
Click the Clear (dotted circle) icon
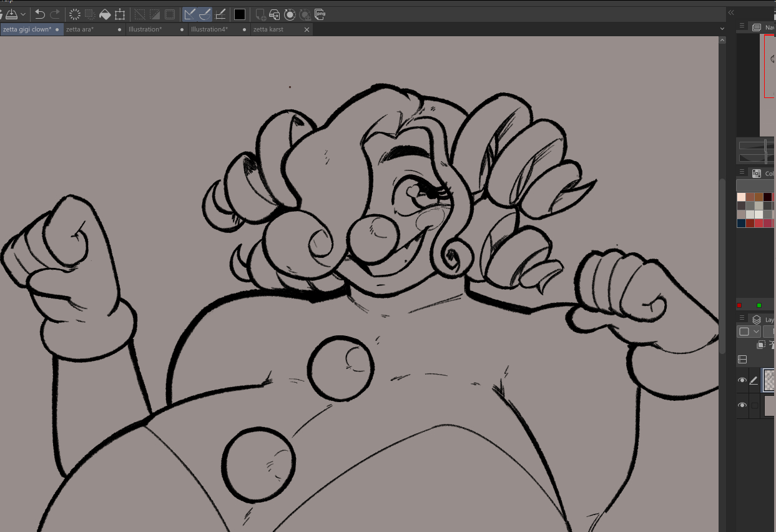click(x=74, y=14)
